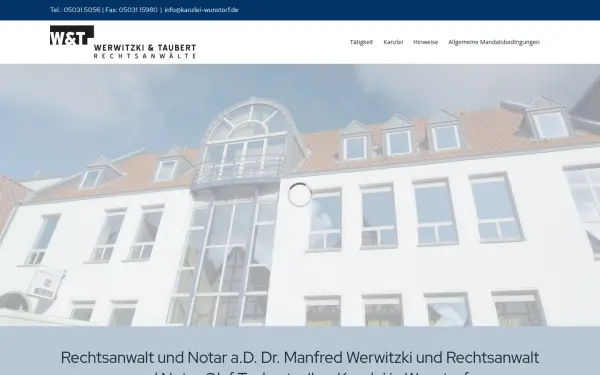This screenshot has width=600, height=375.
Task: Open Allgemeine Mandatsbedingungen page
Action: (x=494, y=42)
